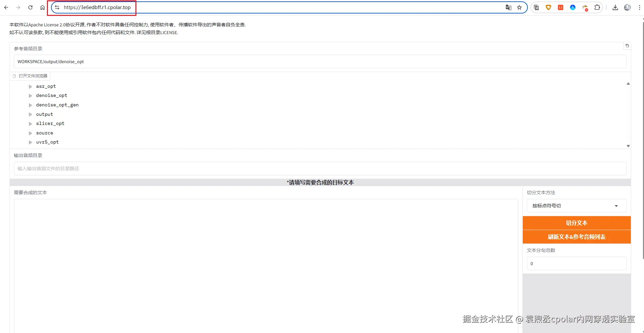Open 打开文件浏览器
The image size is (644, 333).
pos(30,76)
